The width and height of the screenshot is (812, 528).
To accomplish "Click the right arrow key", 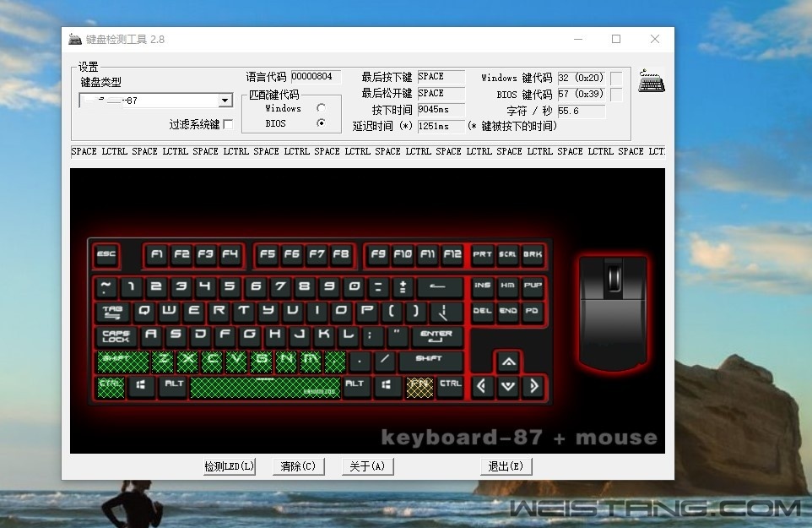I will click(533, 387).
